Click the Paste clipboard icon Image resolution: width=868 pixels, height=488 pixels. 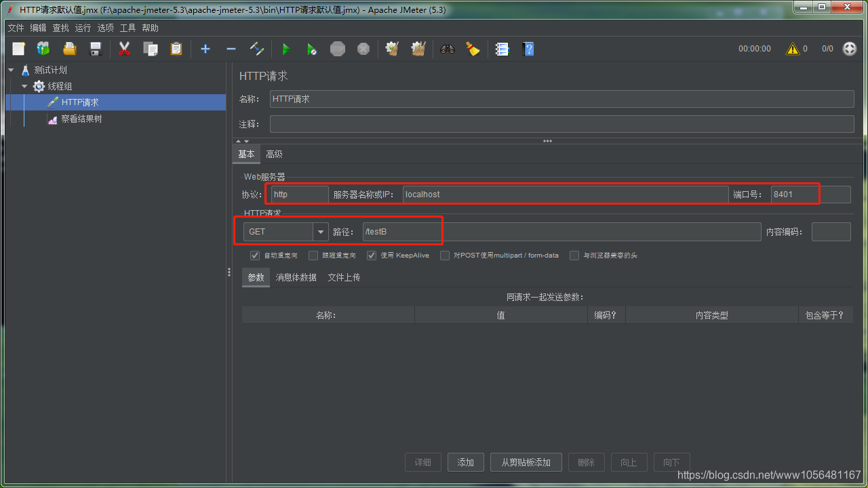tap(176, 49)
